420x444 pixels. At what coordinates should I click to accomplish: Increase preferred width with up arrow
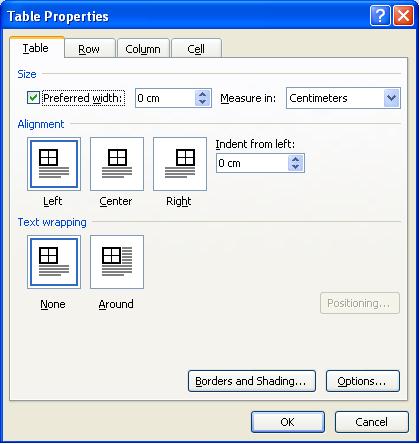(x=202, y=94)
